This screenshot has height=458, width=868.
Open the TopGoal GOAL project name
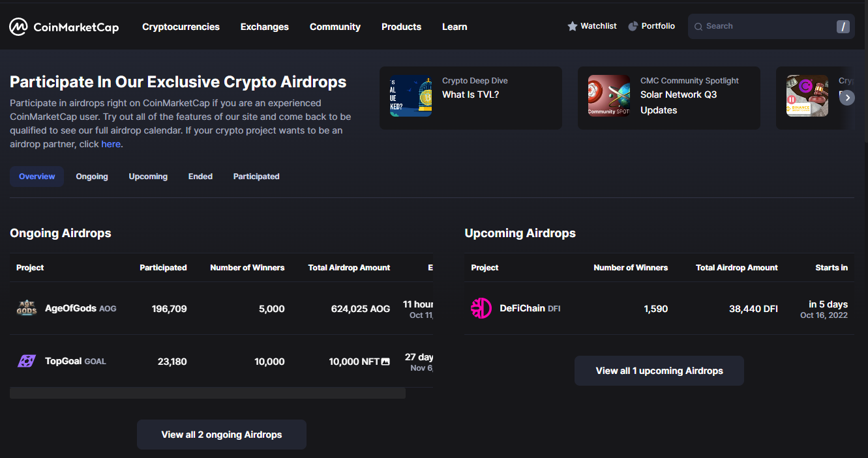coord(75,361)
